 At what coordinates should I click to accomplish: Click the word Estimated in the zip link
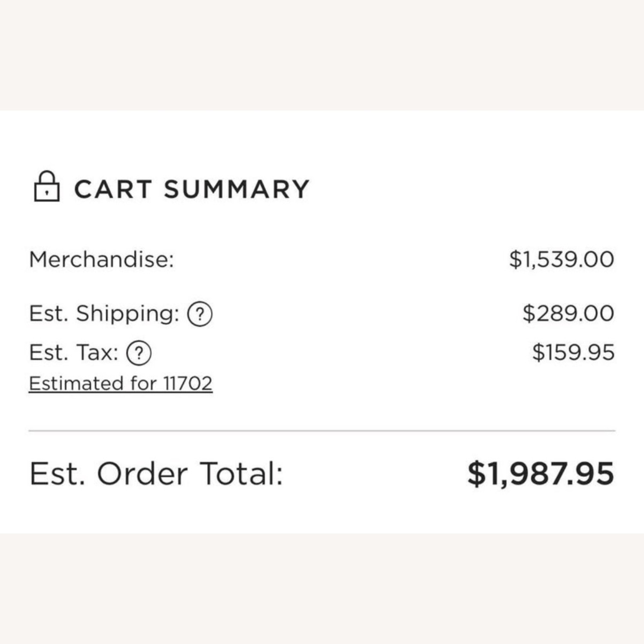pos(76,383)
